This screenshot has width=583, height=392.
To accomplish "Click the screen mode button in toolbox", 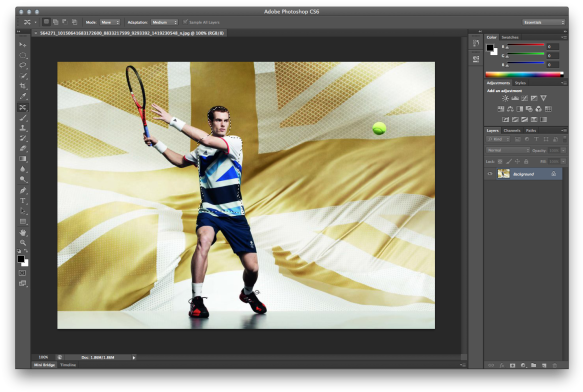I will click(22, 283).
